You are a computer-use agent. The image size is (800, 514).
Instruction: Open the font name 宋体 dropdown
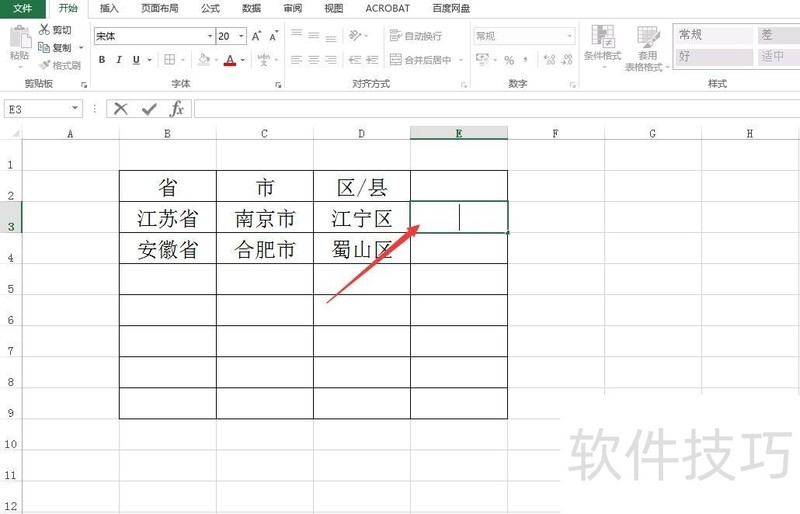tap(210, 36)
